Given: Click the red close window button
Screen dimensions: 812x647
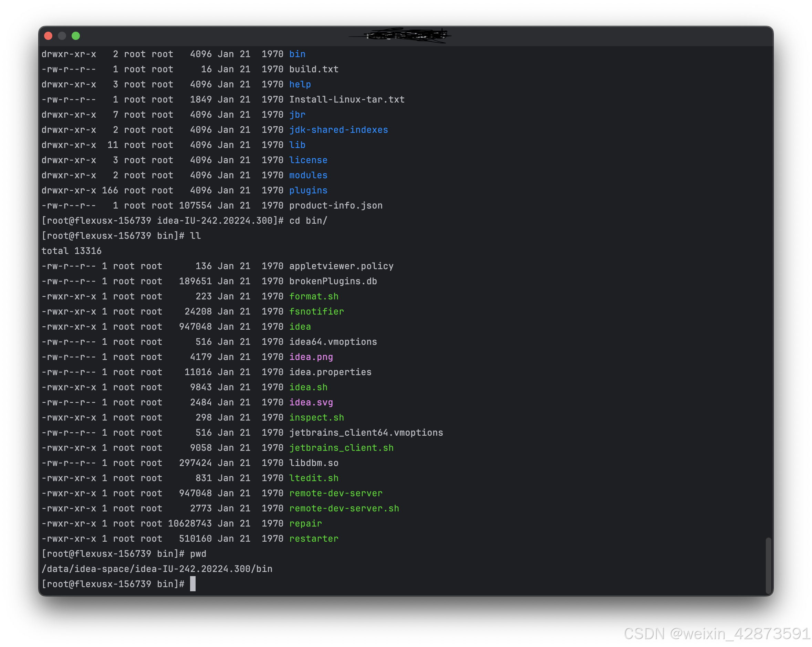Looking at the screenshot, I should (48, 36).
